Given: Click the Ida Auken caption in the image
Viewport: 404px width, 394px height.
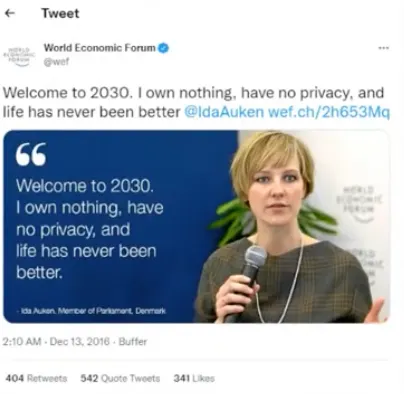Looking at the screenshot, I should (x=91, y=311).
